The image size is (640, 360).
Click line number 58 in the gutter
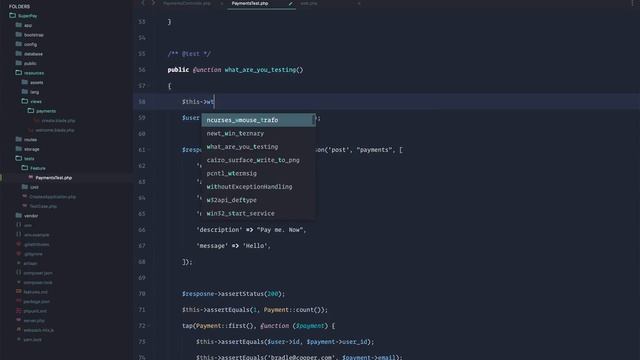(142, 102)
